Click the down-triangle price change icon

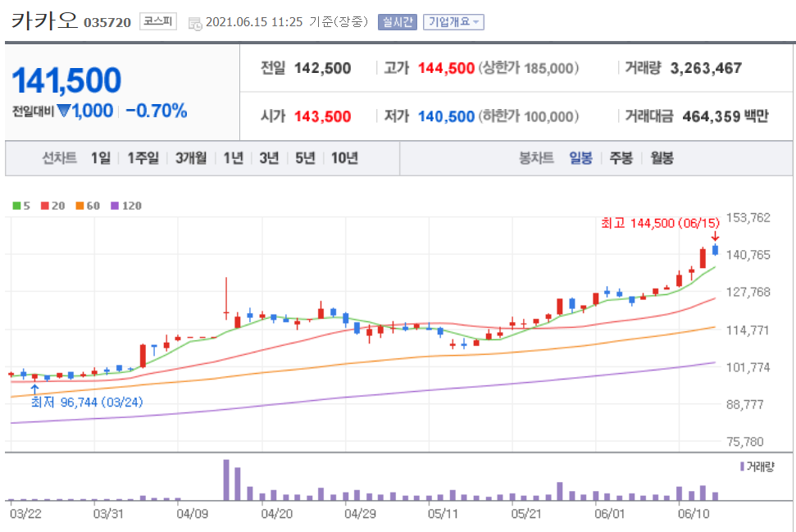pos(63,110)
